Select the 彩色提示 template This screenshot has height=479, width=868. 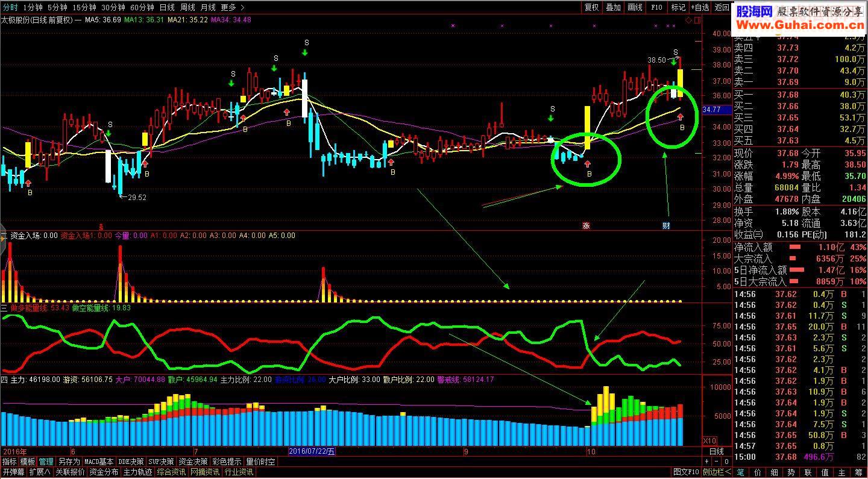click(227, 462)
